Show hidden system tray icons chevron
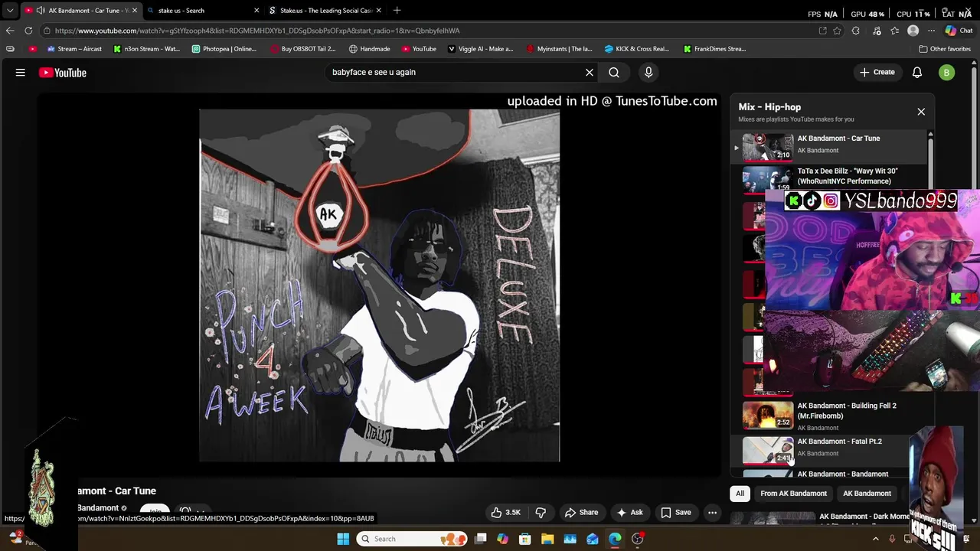 point(876,539)
